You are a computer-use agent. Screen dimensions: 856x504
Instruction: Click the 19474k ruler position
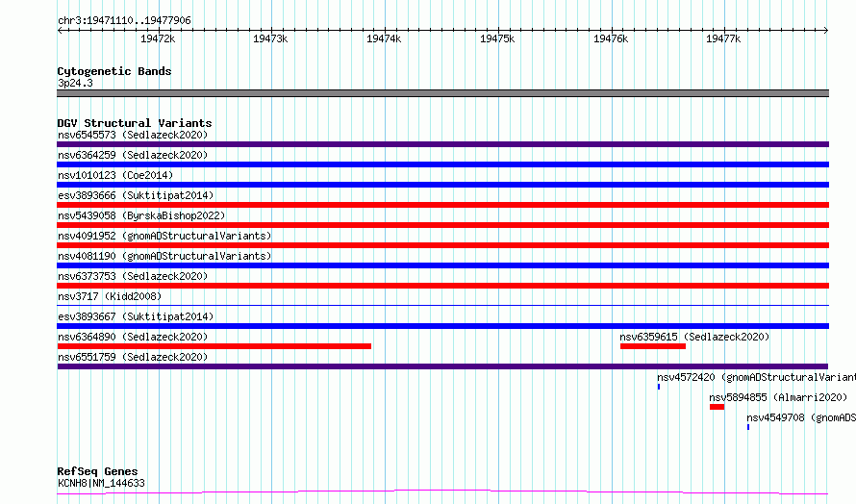tap(384, 38)
